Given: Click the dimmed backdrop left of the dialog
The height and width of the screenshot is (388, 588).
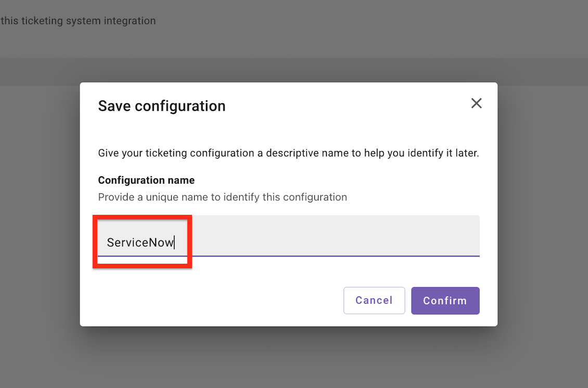Looking at the screenshot, I should [40, 208].
